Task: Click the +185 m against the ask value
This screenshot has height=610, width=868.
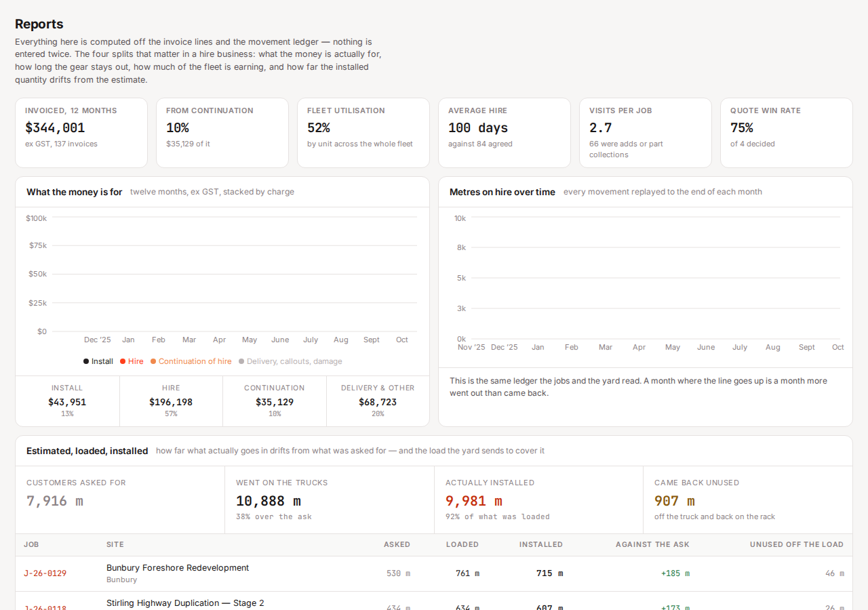Action: pyautogui.click(x=675, y=573)
